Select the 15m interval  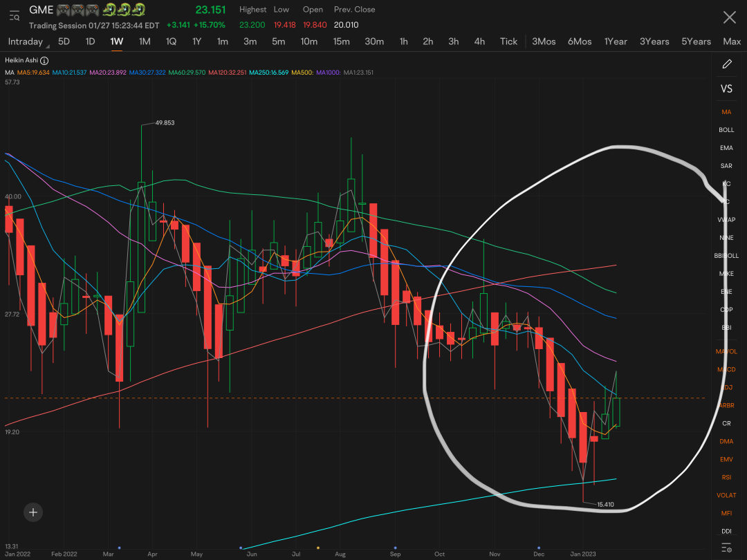point(341,41)
